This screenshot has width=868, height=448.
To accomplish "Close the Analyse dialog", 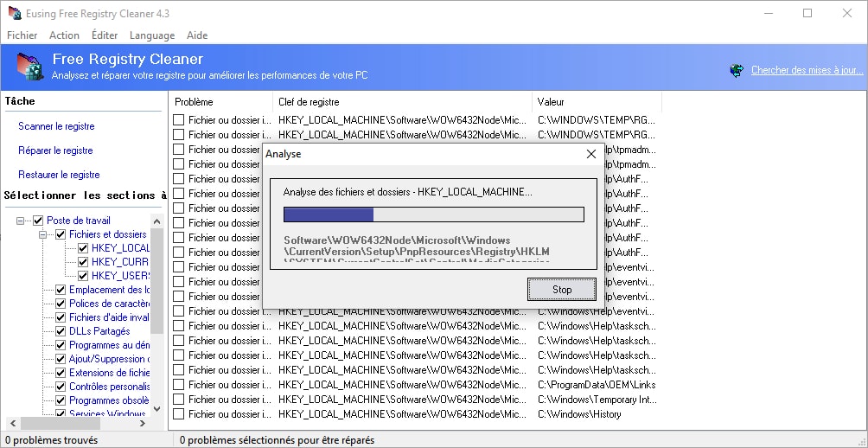I will [590, 154].
